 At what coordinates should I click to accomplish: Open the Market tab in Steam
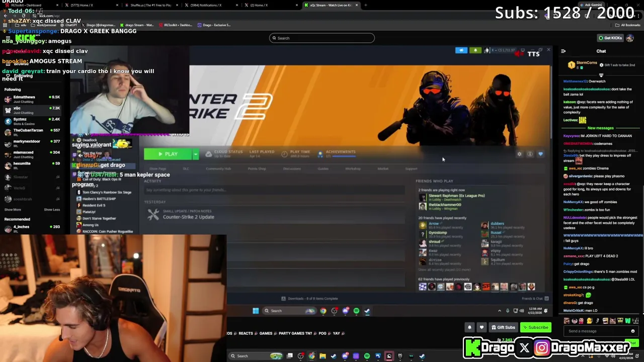[383, 169]
